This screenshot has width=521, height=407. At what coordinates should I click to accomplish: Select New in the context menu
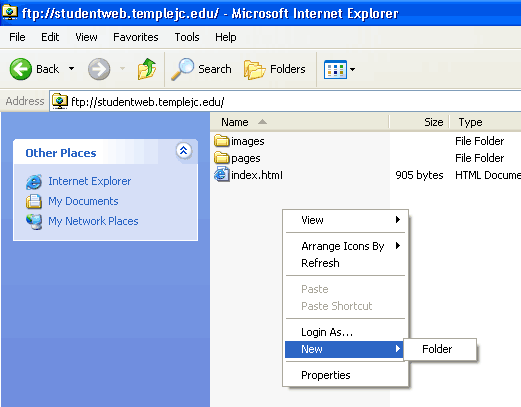click(345, 349)
